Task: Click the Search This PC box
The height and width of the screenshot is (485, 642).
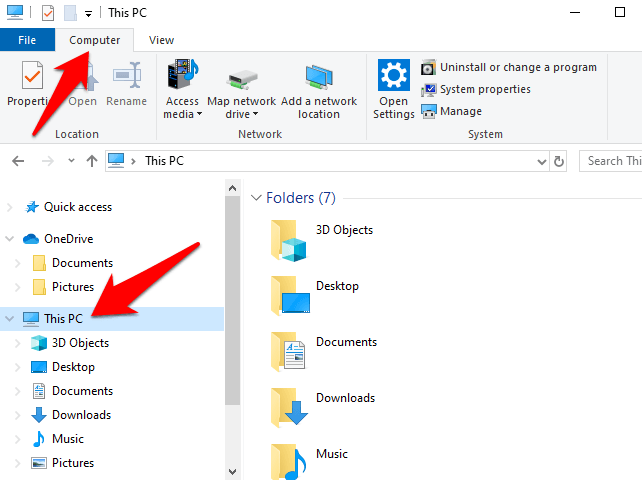Action: (610, 161)
